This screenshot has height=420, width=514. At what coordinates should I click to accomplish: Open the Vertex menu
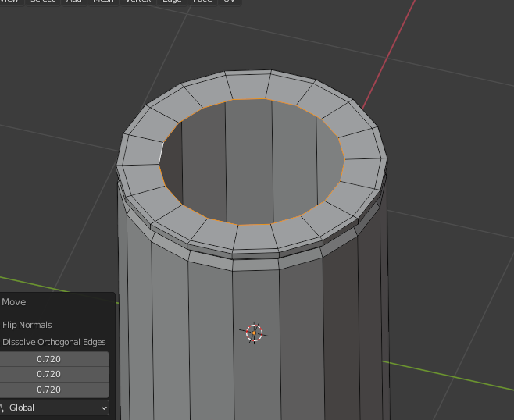coord(138,1)
